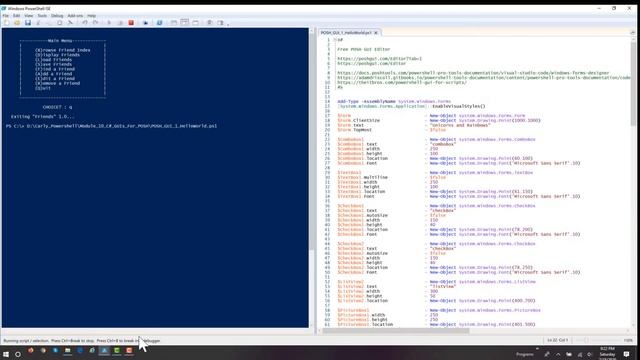
Task: Open Cortana search circle on the taskbar
Action: [18, 354]
